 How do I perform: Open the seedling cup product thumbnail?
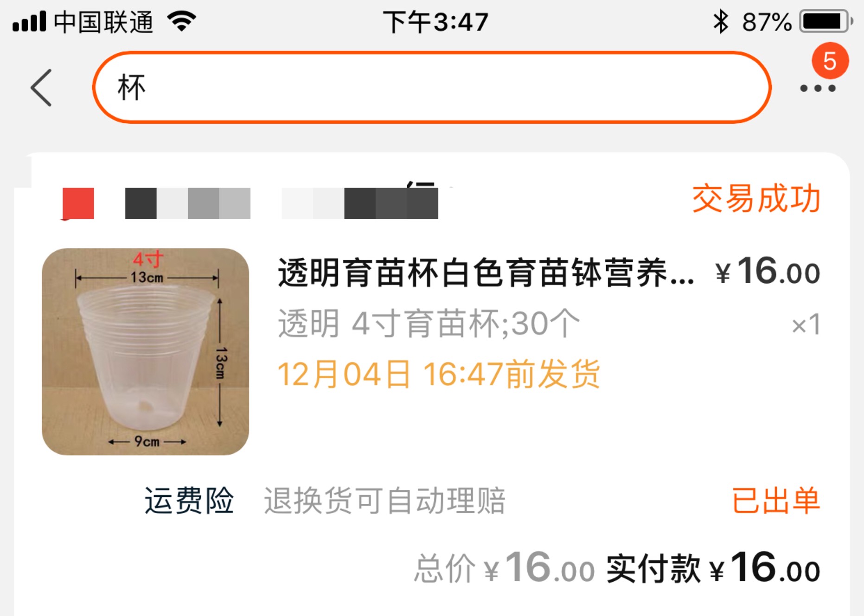point(145,351)
